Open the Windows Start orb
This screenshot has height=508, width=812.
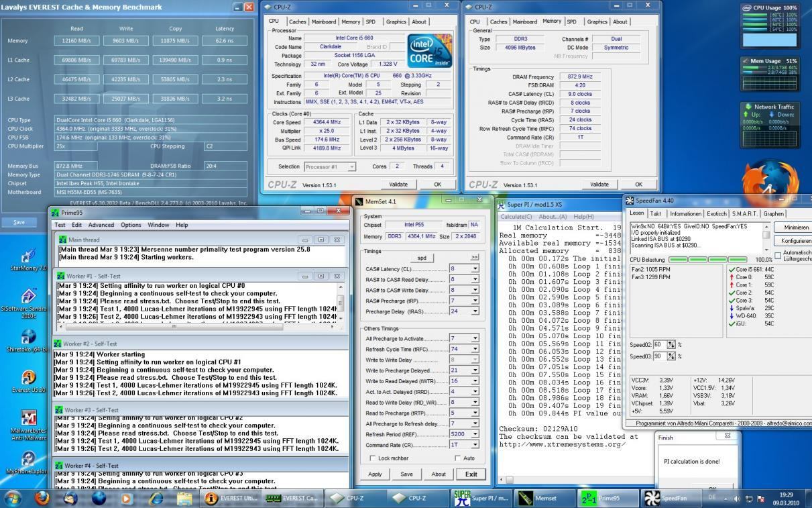coord(13,498)
